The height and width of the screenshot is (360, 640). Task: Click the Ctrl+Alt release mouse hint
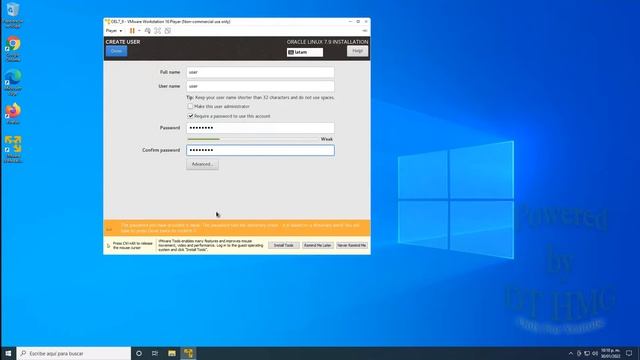[x=130, y=245]
